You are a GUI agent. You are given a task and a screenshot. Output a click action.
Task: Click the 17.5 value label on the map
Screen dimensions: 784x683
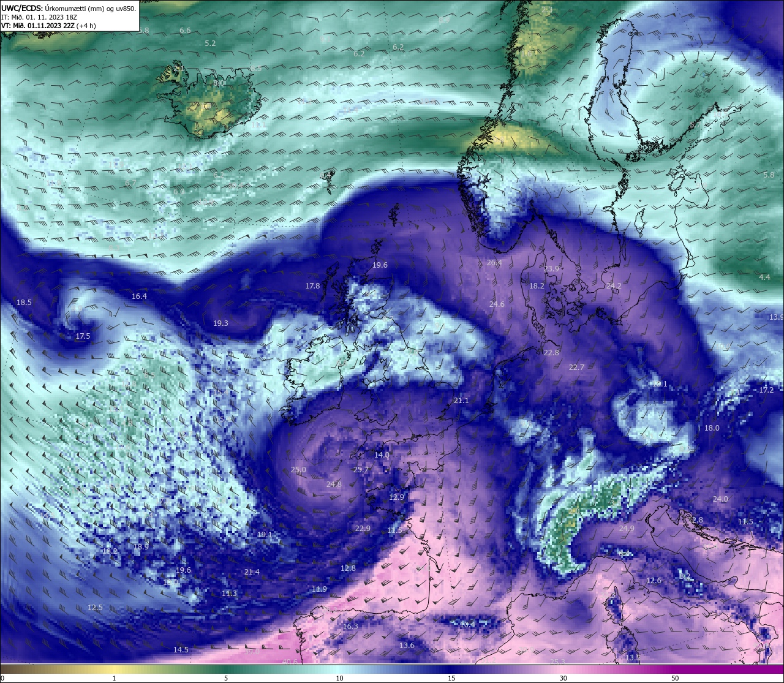coord(83,336)
